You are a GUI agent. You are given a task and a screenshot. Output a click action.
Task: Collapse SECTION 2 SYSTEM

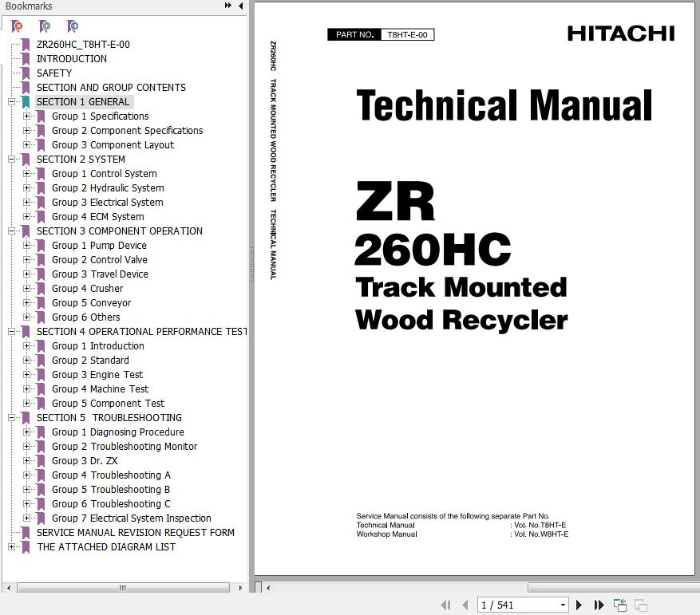tap(12, 160)
